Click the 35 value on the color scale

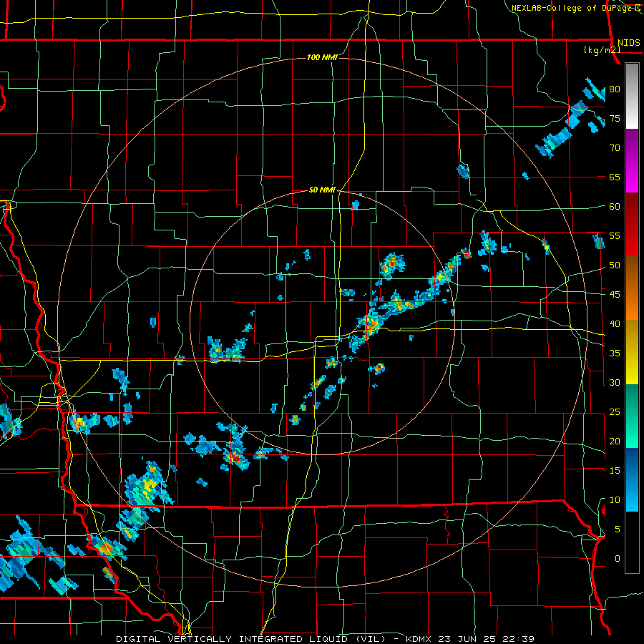pyautogui.click(x=615, y=353)
